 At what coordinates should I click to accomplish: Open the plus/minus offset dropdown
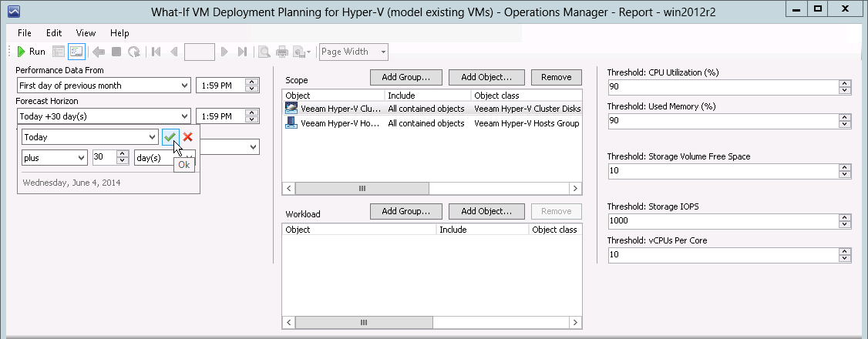click(54, 158)
